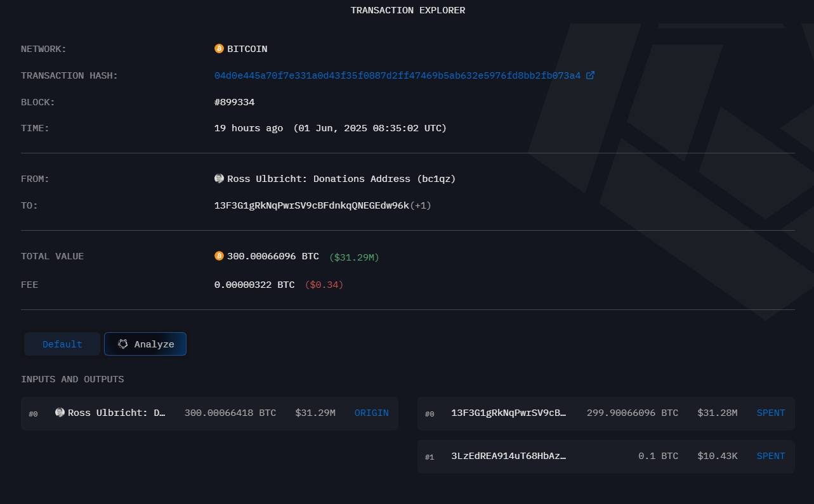Click the #1 index on second output row

click(430, 457)
